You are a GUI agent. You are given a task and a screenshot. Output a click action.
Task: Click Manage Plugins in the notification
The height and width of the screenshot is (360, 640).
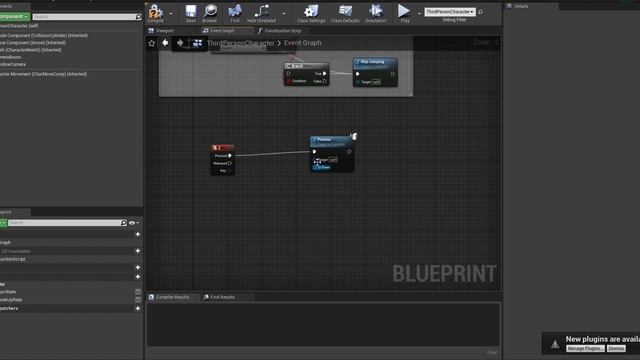[585, 349]
